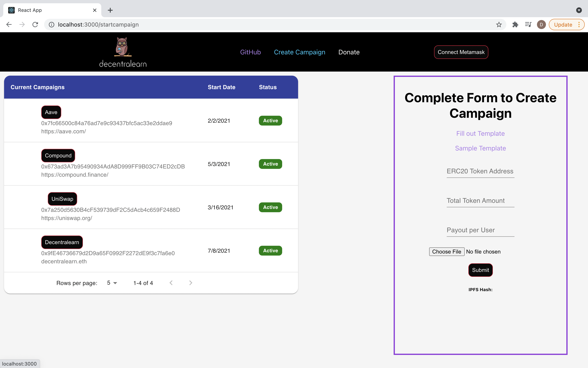
Task: Click the Current Campaigns column header
Action: click(x=38, y=87)
